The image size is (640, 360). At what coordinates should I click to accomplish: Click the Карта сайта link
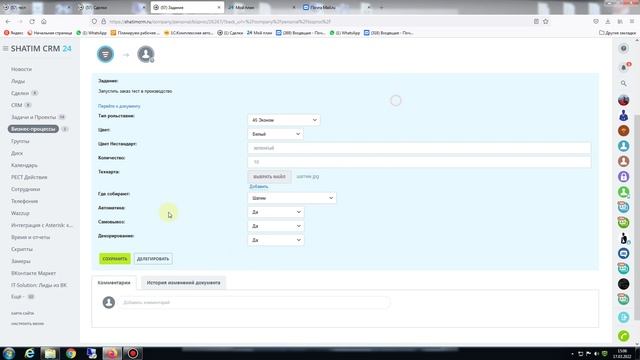22,313
